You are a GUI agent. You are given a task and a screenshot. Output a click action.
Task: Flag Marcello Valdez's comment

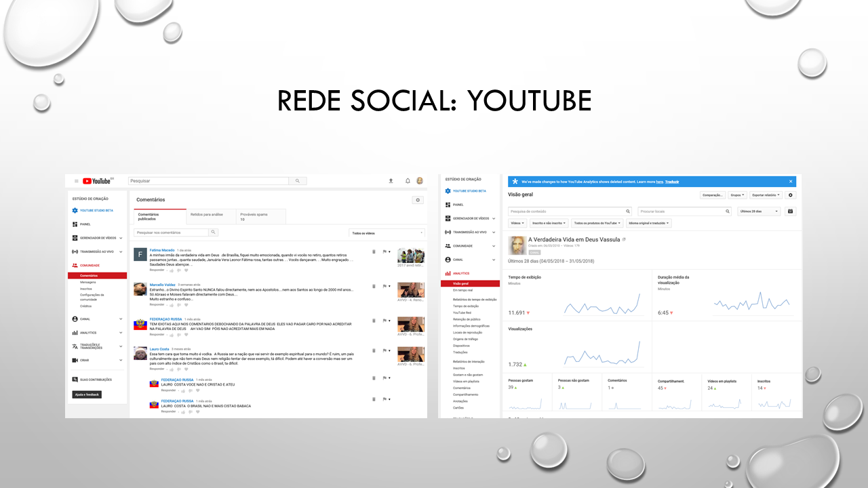pyautogui.click(x=384, y=285)
